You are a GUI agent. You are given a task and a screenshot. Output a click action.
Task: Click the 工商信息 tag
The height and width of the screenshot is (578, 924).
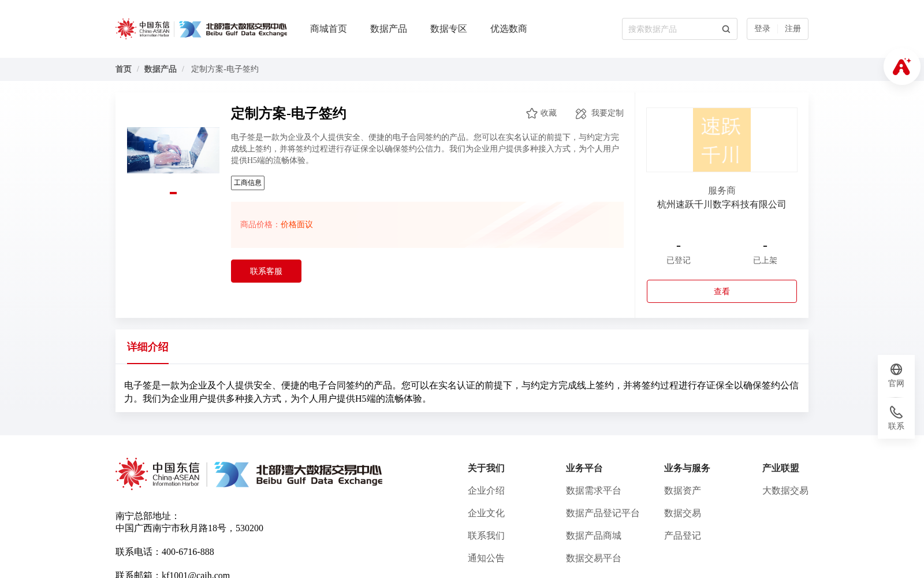pyautogui.click(x=248, y=183)
